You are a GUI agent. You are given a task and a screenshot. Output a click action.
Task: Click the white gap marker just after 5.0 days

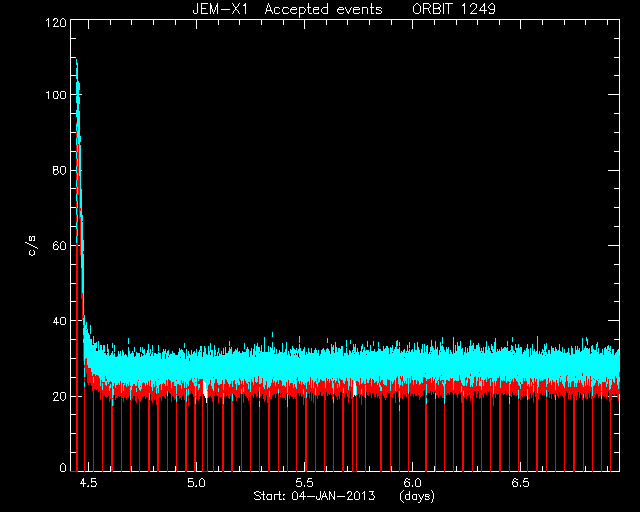(x=204, y=387)
